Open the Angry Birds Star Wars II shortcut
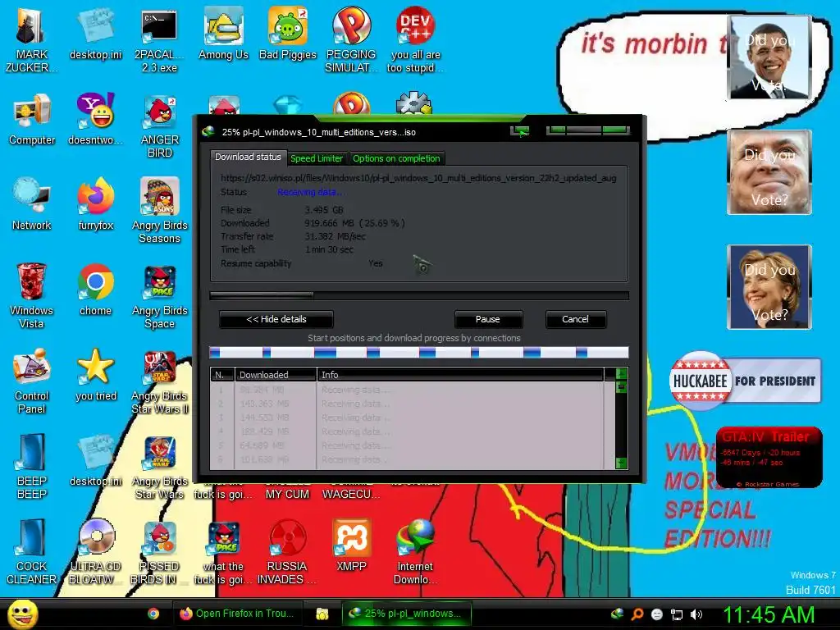The image size is (840, 630). pos(159,381)
